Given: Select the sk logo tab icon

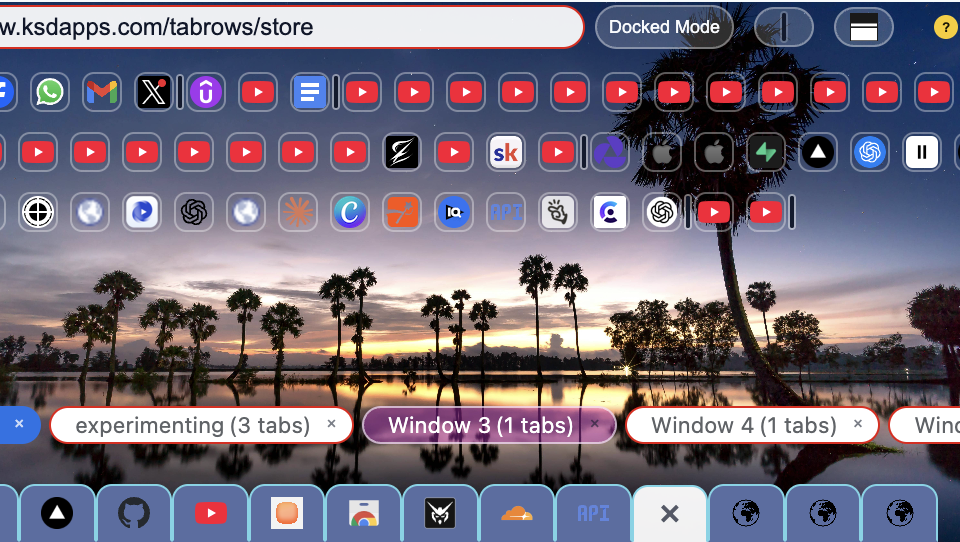Looking at the screenshot, I should coord(506,153).
